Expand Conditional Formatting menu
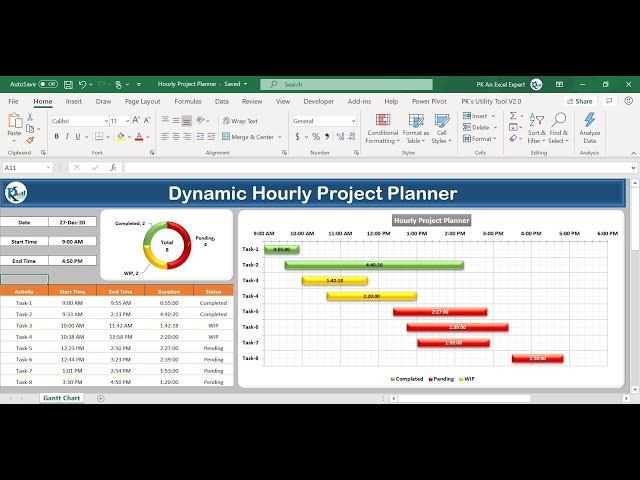 (x=382, y=129)
